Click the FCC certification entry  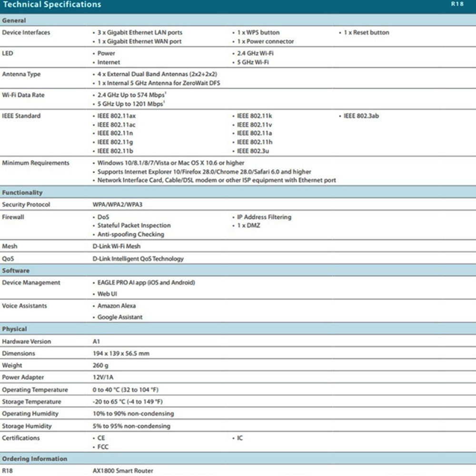103,447
